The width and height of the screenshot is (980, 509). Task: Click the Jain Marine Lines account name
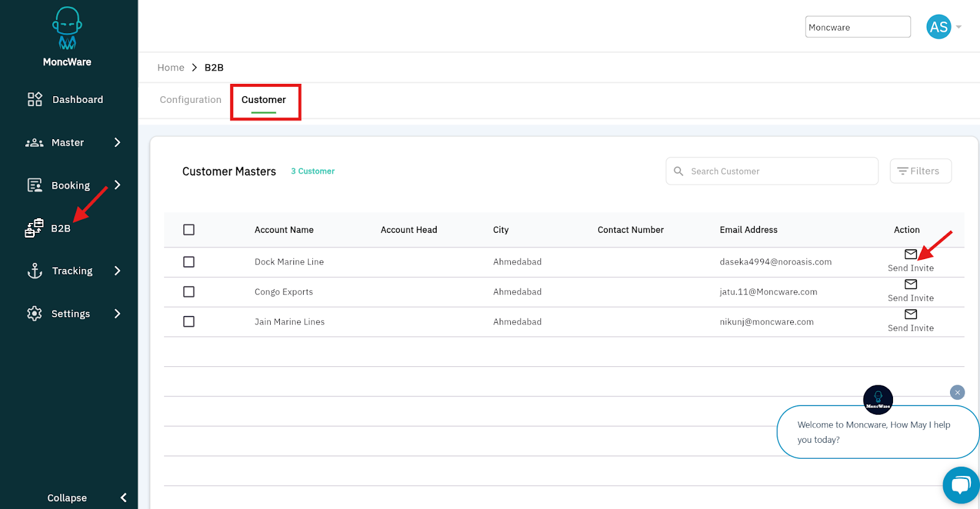290,322
